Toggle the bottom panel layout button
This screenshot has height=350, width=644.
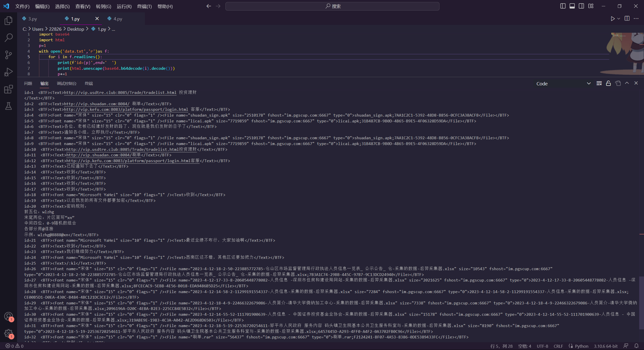(572, 6)
